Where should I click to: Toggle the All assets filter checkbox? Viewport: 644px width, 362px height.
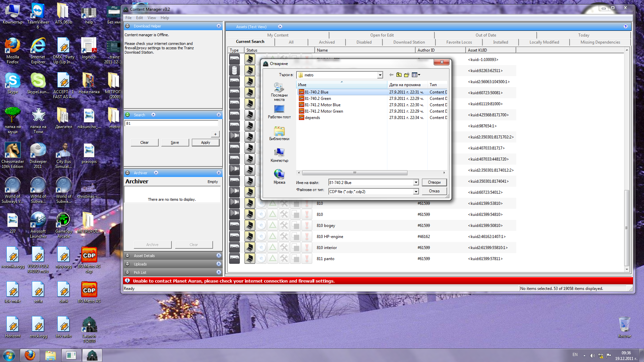[x=291, y=42]
